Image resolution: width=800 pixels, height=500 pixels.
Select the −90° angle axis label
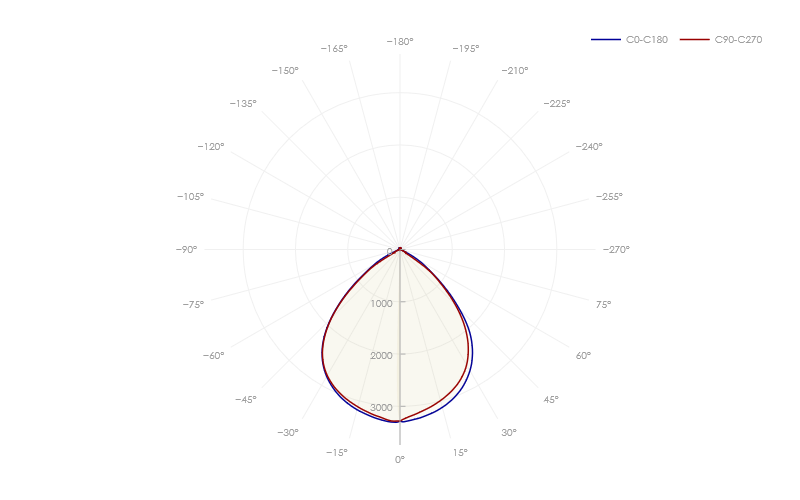pyautogui.click(x=186, y=249)
